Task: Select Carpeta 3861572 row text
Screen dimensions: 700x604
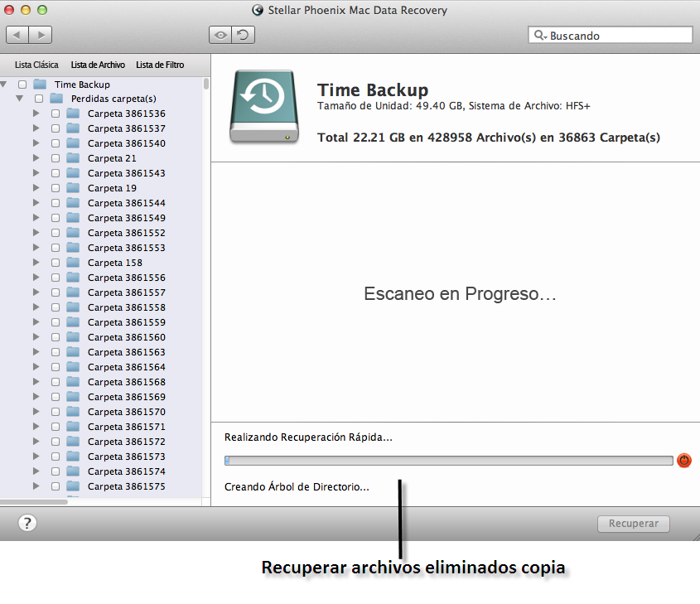Action: (x=127, y=442)
